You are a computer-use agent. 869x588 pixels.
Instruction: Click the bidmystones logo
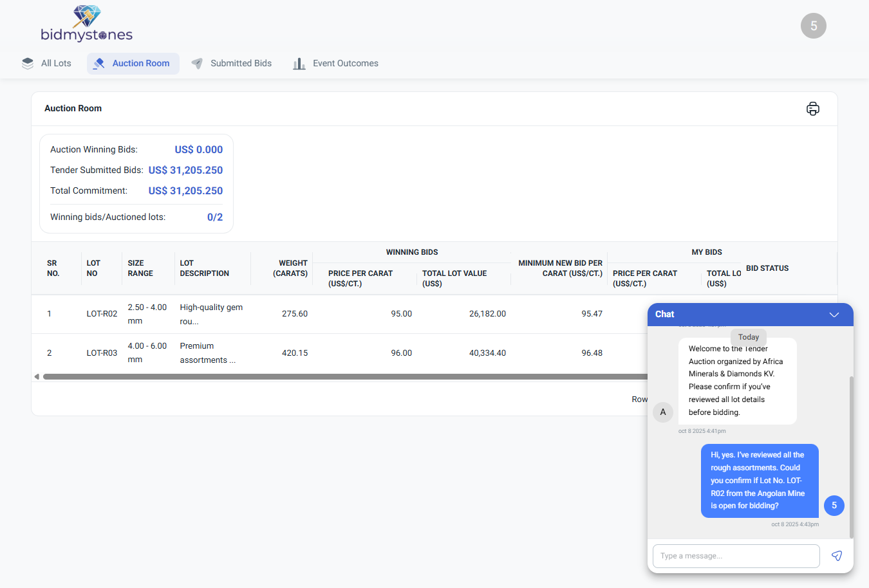point(87,24)
